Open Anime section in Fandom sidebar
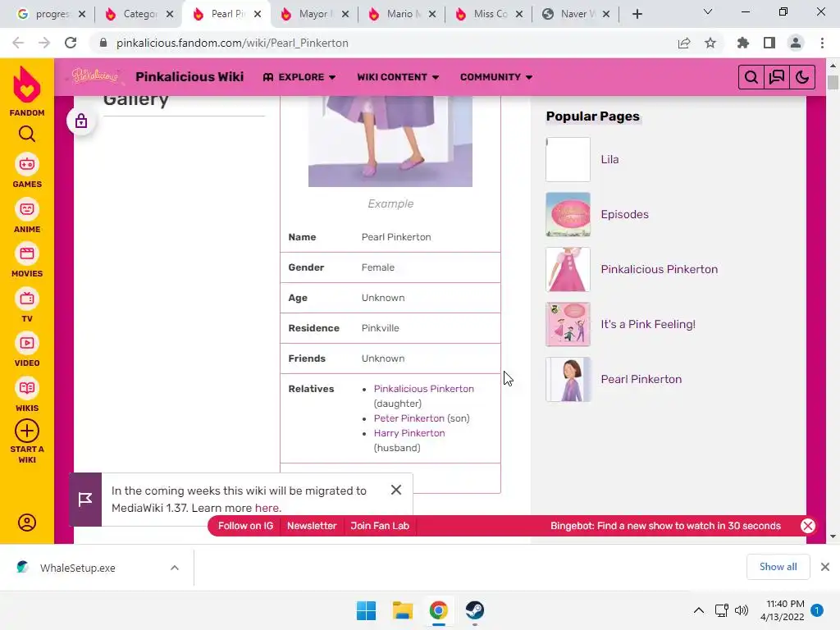840x630 pixels. (27, 217)
